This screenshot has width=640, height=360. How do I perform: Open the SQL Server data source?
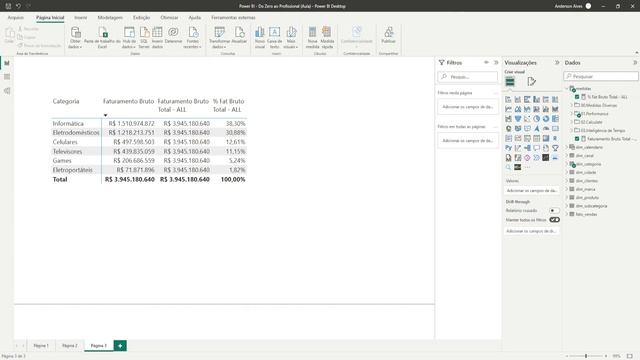point(144,37)
